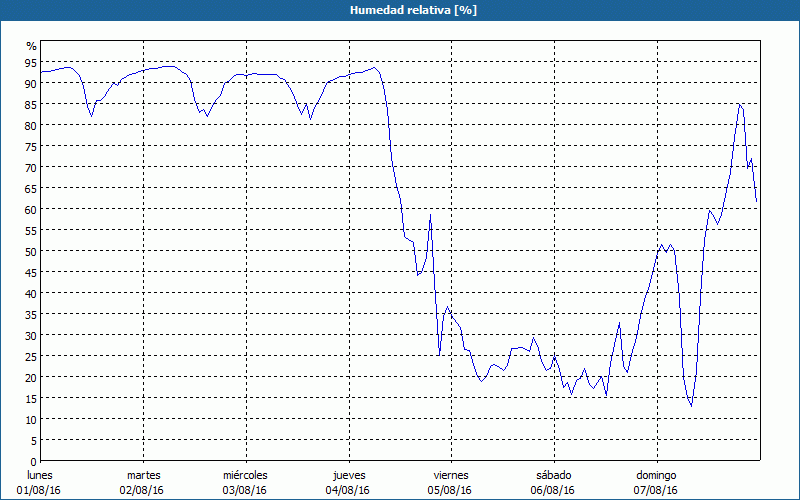Image resolution: width=800 pixels, height=500 pixels.
Task: Click the 'Humedad relativa [%]' chart title
Action: tap(399, 10)
